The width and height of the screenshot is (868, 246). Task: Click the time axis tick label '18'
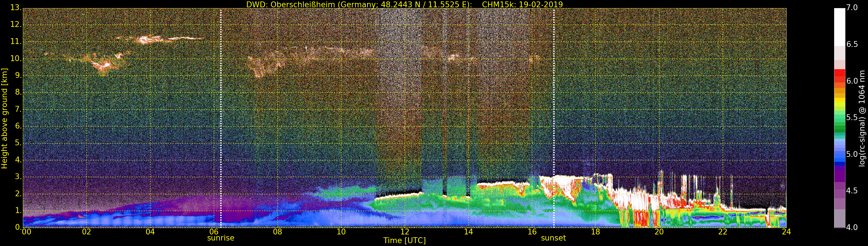(596, 232)
